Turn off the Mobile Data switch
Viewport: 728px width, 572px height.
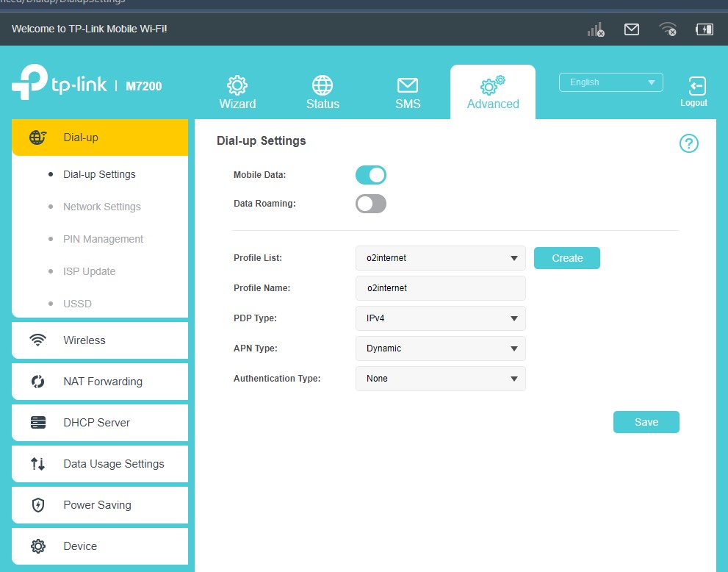pyautogui.click(x=370, y=175)
